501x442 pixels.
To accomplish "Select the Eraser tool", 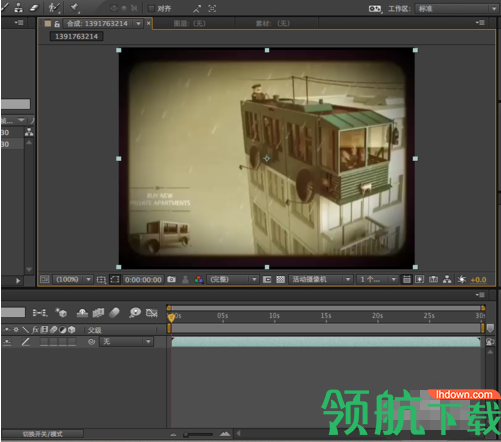I will [34, 7].
